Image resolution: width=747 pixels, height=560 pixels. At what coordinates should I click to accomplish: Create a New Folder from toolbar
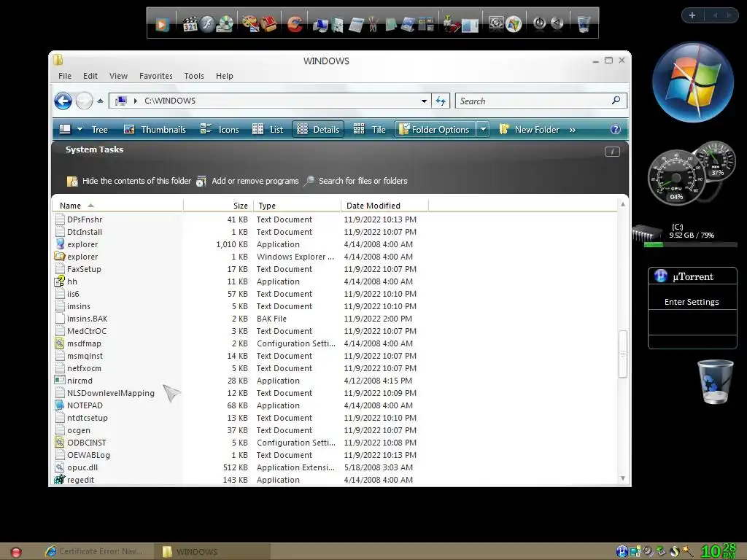click(x=530, y=130)
